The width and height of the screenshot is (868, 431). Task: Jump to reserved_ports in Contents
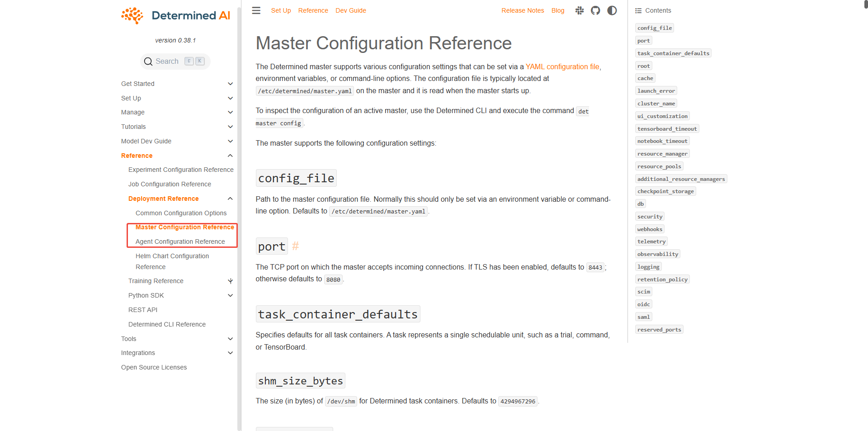[659, 330]
